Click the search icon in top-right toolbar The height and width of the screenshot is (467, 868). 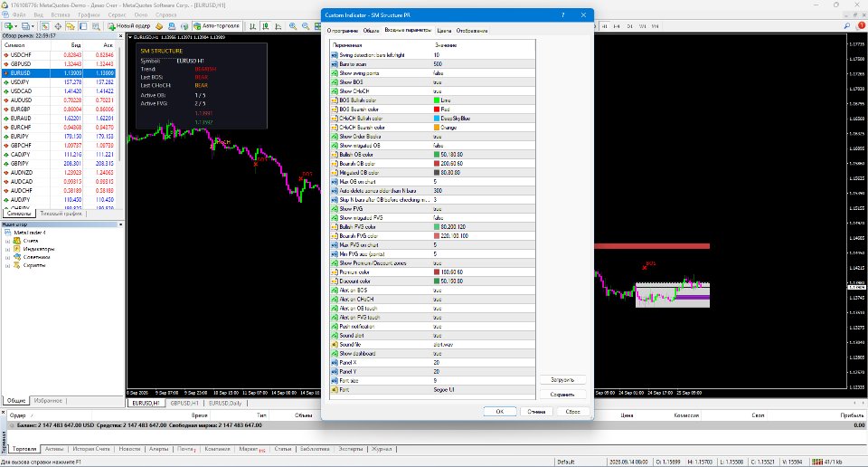847,26
